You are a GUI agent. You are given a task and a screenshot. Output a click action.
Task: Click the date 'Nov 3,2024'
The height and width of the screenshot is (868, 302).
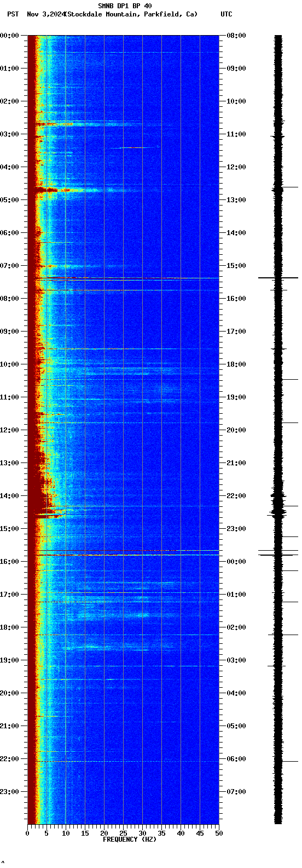(x=45, y=14)
